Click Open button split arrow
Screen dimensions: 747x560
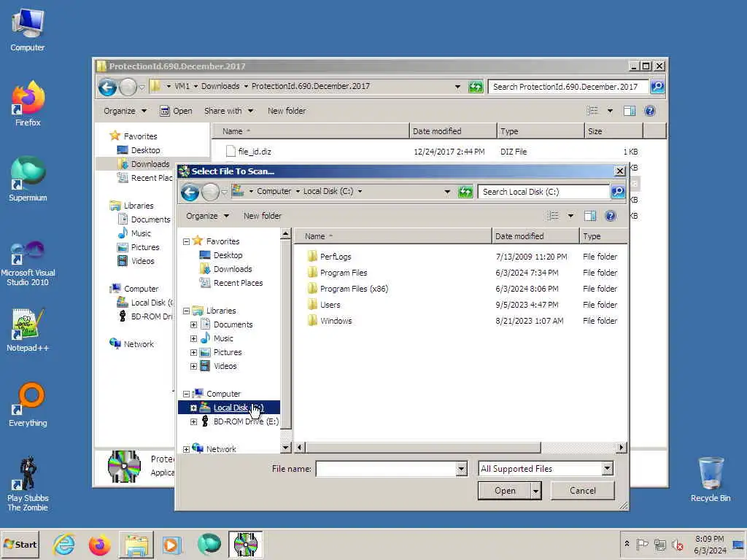tap(536, 491)
